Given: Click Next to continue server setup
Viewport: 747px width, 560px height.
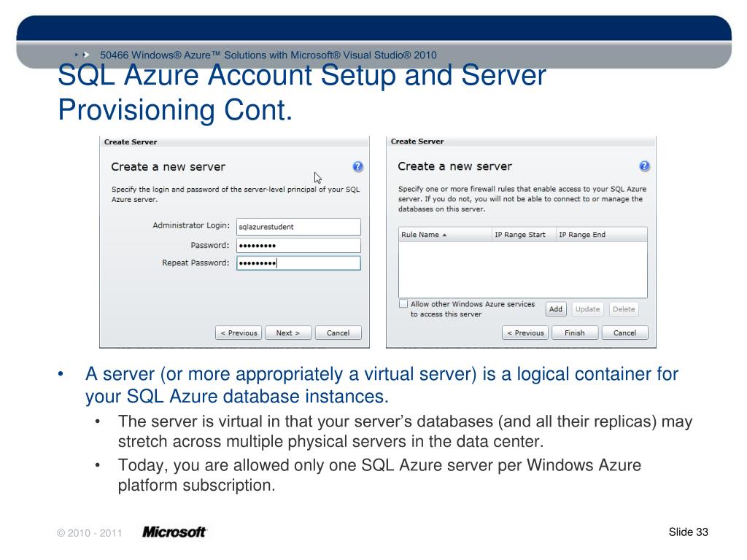Looking at the screenshot, I should click(288, 332).
